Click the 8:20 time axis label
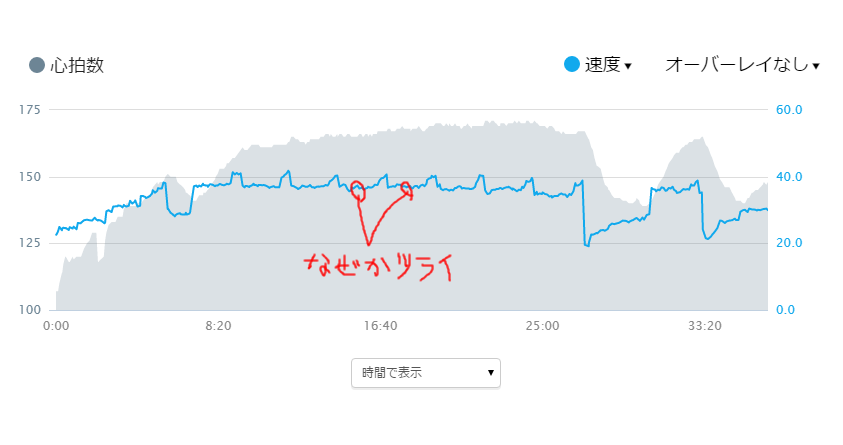 coord(218,326)
